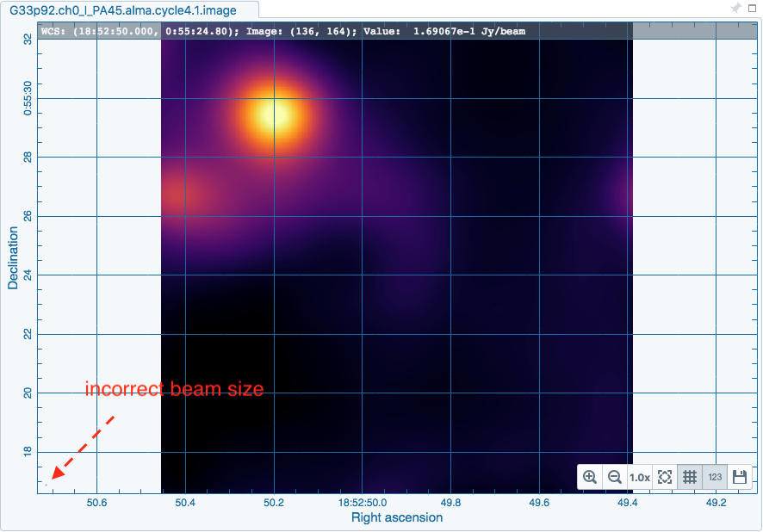Screen dimensions: 763x532
Task: Click the export image floppy-disk icon
Action: (738, 477)
